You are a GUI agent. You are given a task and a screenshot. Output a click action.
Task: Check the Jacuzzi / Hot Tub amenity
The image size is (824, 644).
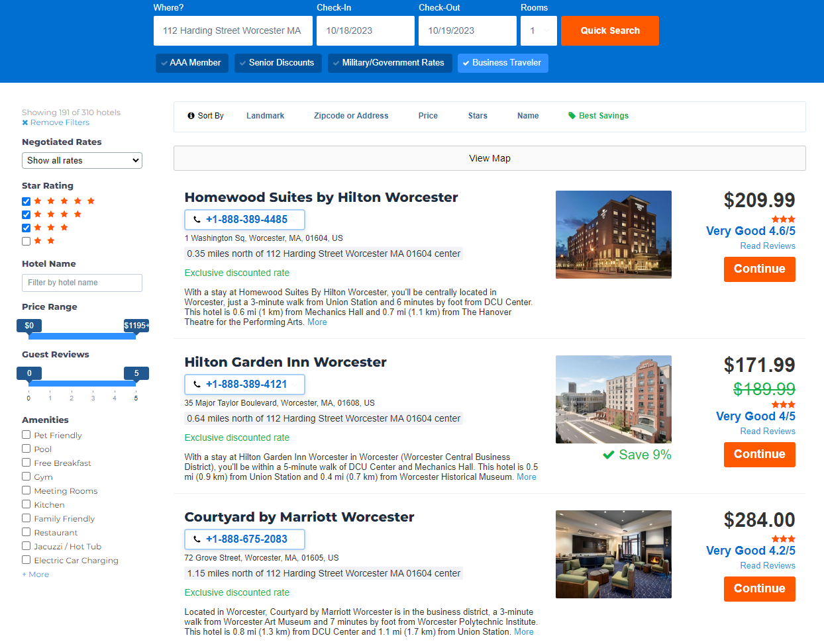(26, 546)
